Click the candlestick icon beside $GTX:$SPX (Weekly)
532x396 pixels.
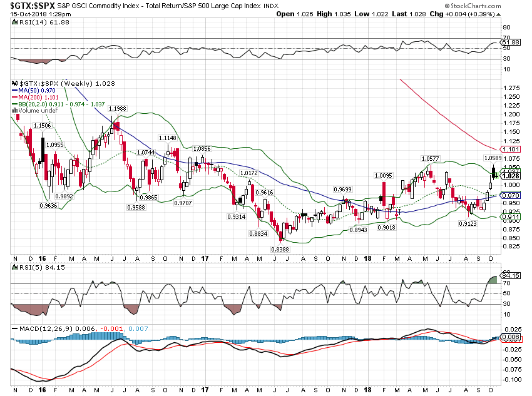(x=14, y=83)
